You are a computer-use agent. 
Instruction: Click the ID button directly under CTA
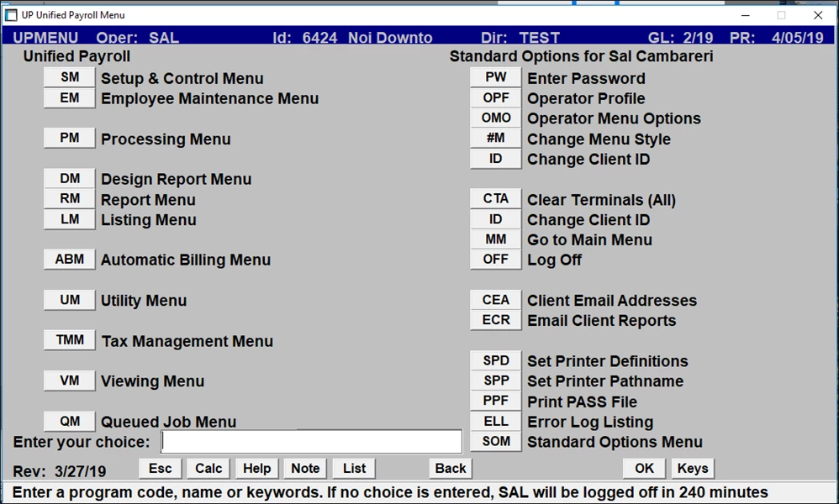pyautogui.click(x=496, y=219)
